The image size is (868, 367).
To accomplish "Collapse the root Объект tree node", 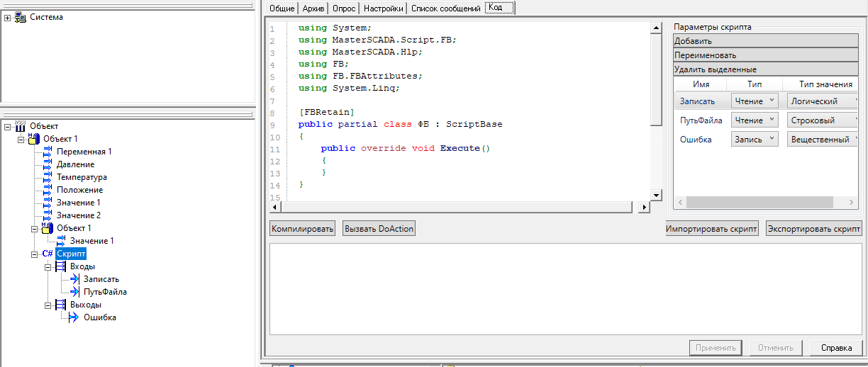I will point(8,126).
